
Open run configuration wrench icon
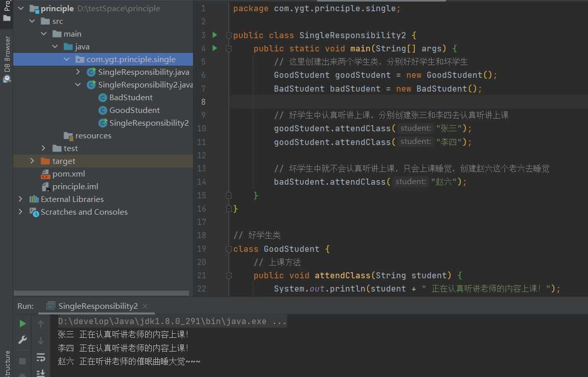tap(22, 340)
